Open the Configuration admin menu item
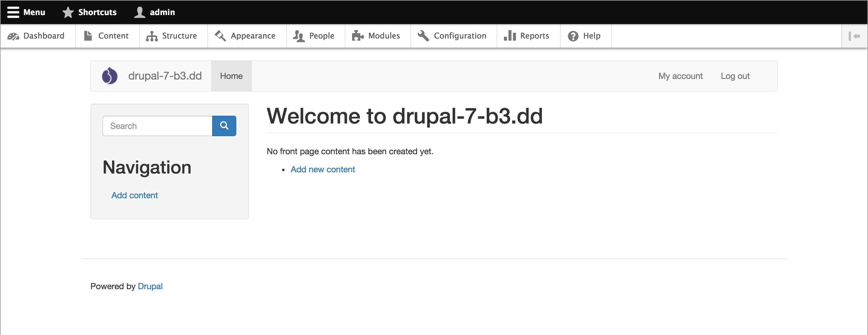The width and height of the screenshot is (868, 335). tap(454, 36)
